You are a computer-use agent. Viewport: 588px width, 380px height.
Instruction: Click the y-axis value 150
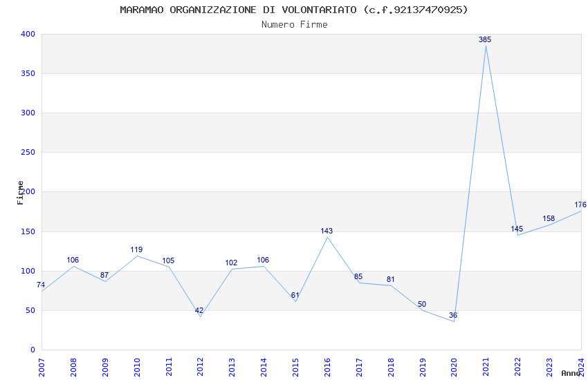point(28,231)
